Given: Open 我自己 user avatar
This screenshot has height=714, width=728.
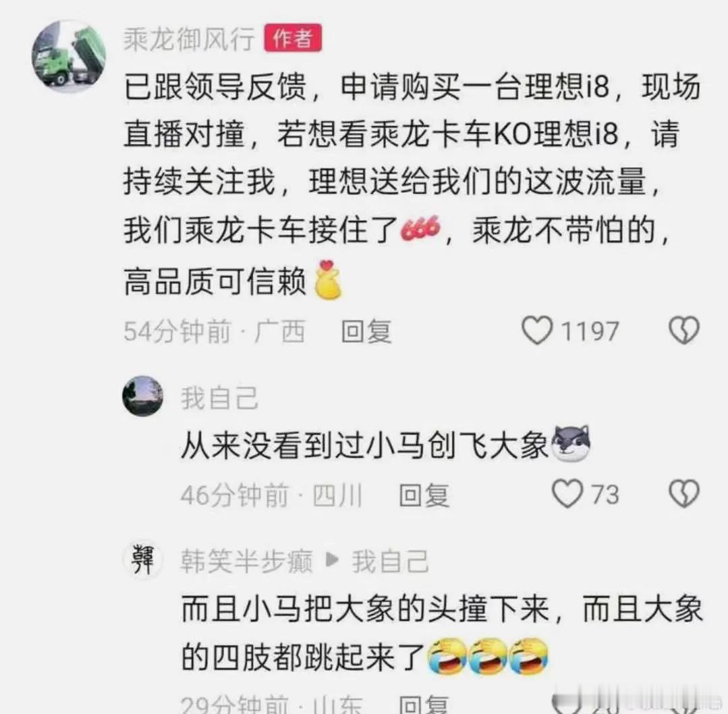Looking at the screenshot, I should (x=143, y=396).
